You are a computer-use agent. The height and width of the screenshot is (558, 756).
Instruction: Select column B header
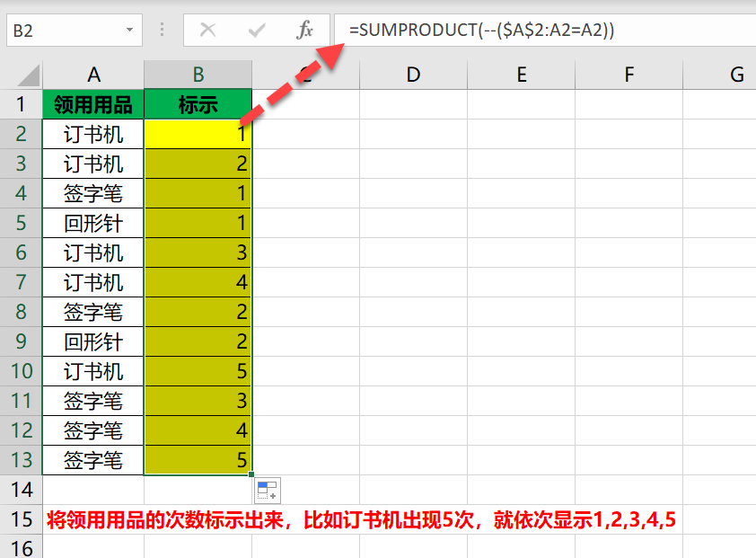(198, 75)
